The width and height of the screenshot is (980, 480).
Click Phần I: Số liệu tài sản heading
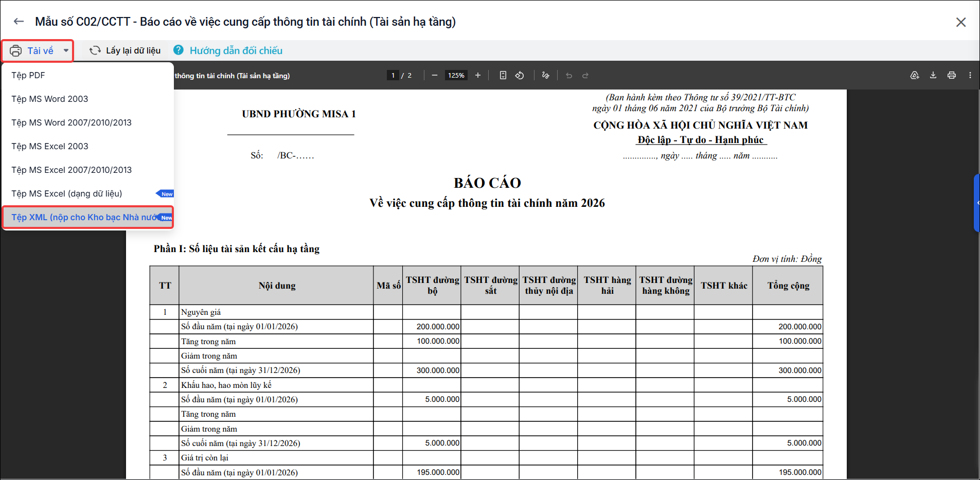point(237,249)
